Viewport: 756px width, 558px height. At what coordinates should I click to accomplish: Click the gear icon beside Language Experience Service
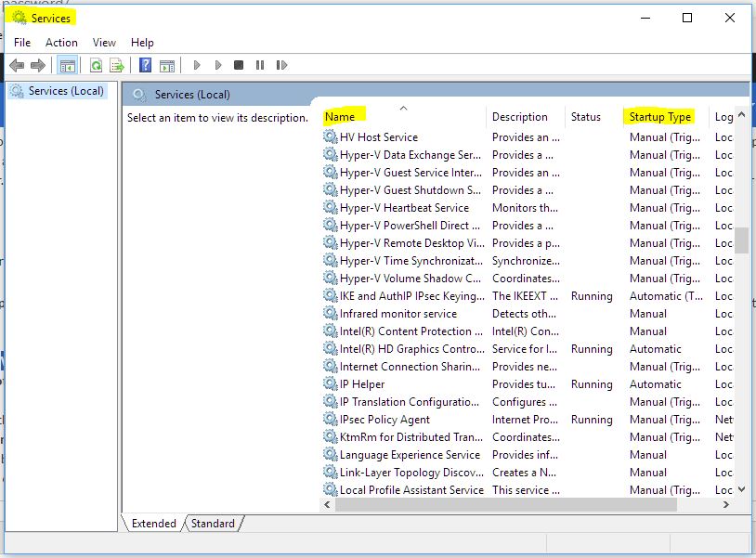point(330,454)
